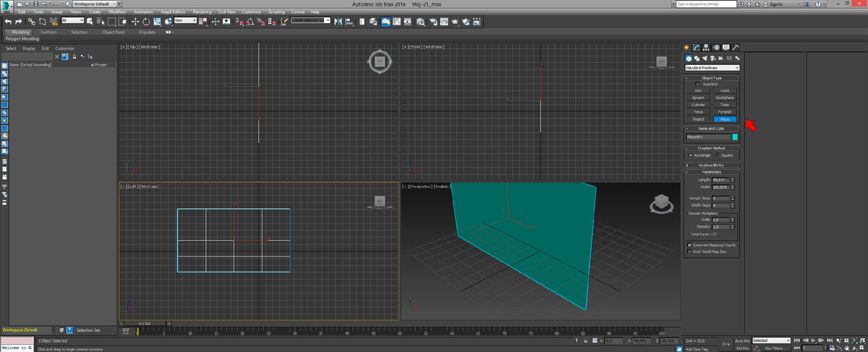Click the Box primitive button

click(x=698, y=91)
